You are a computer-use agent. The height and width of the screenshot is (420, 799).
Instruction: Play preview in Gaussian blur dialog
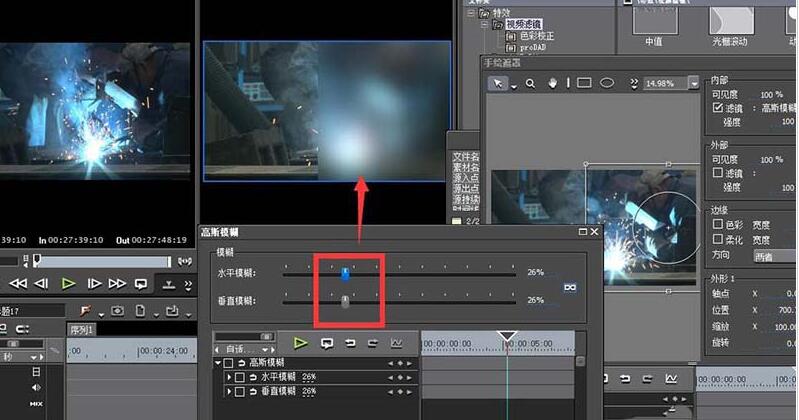[x=301, y=344]
